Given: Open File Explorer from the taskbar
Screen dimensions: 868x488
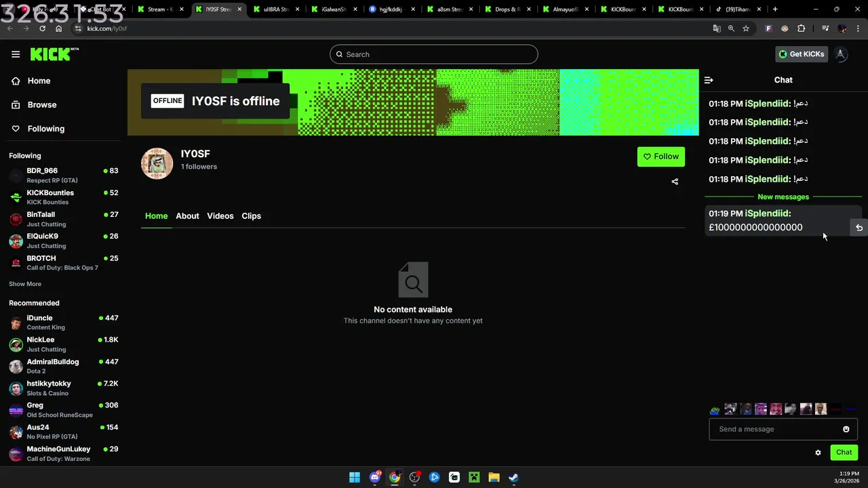Looking at the screenshot, I should tap(494, 477).
